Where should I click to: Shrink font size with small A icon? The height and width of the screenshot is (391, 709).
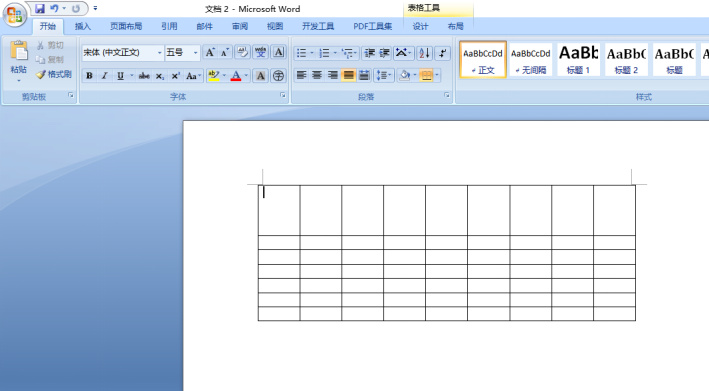pos(225,53)
